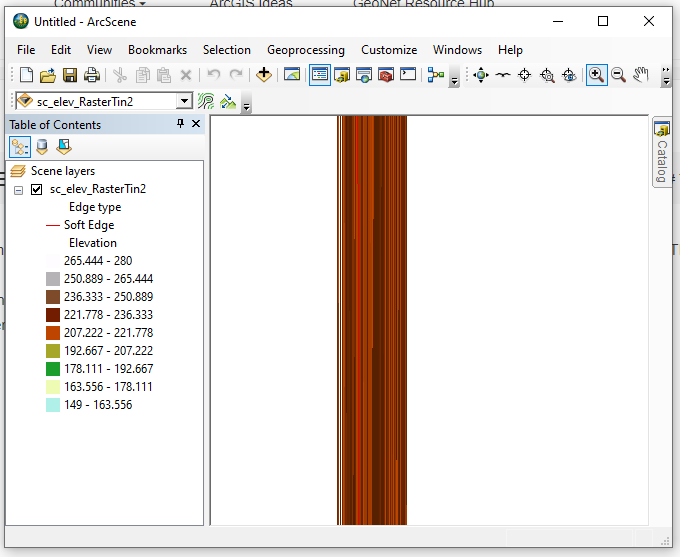Select the Zoom In magnifier tool
680x557 pixels.
point(596,75)
